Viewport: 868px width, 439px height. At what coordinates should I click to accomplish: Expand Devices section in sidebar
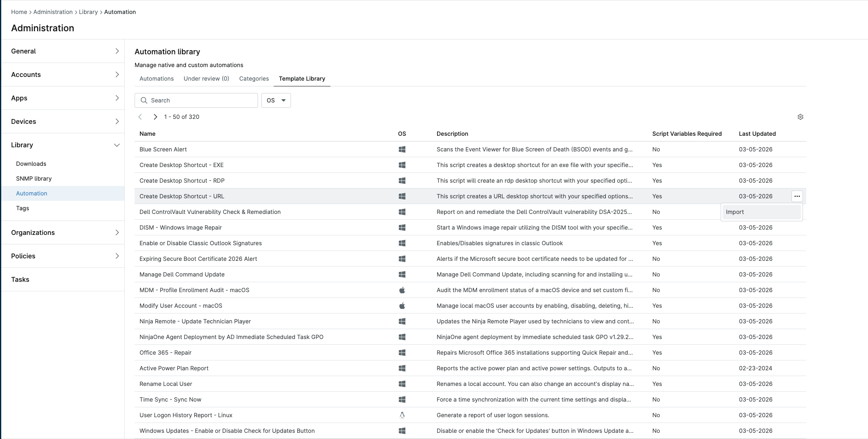pyautogui.click(x=63, y=121)
